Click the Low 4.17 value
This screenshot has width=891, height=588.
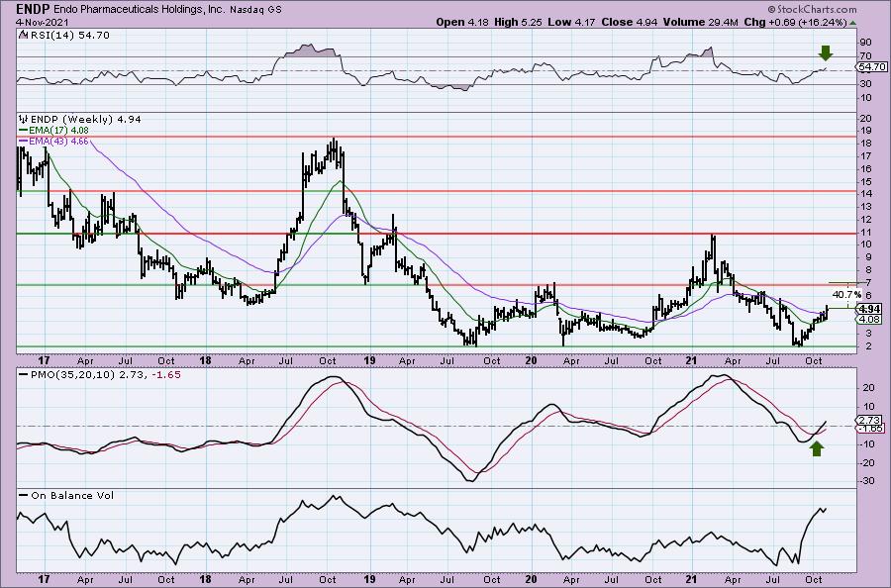[x=571, y=22]
